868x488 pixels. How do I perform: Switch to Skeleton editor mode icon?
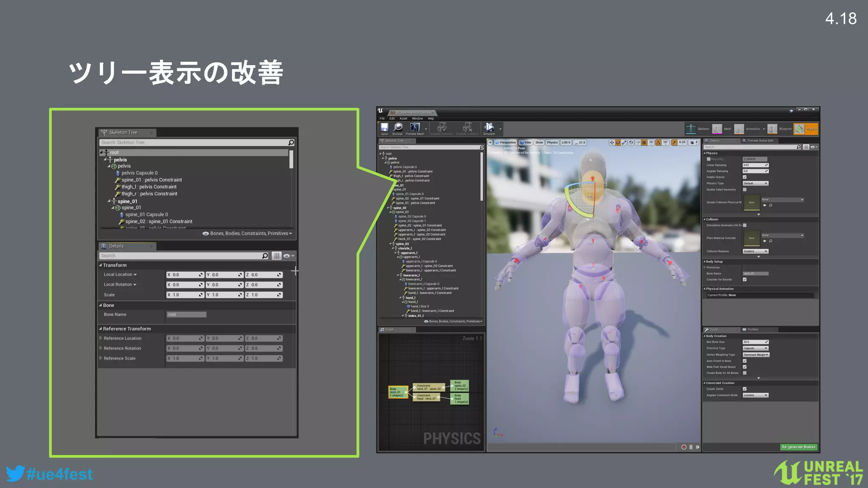point(691,129)
